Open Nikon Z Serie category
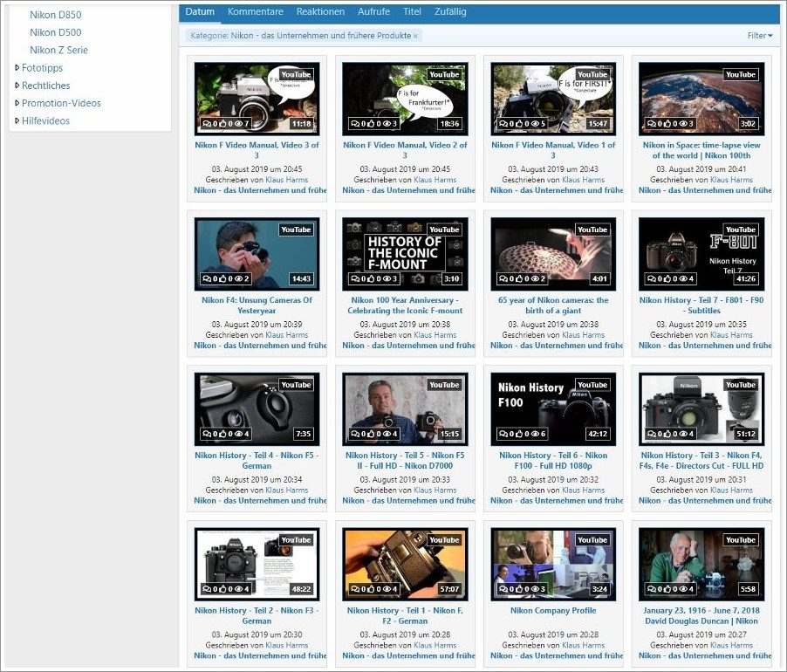787x672 pixels. tap(58, 50)
